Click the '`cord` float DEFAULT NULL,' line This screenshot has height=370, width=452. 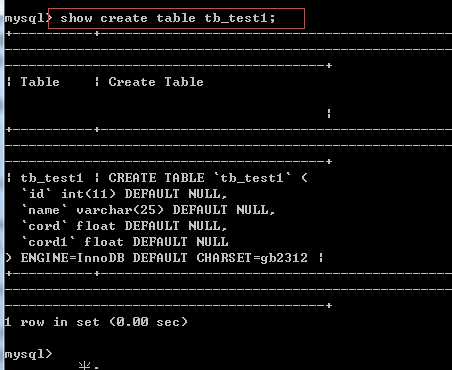pos(124,226)
